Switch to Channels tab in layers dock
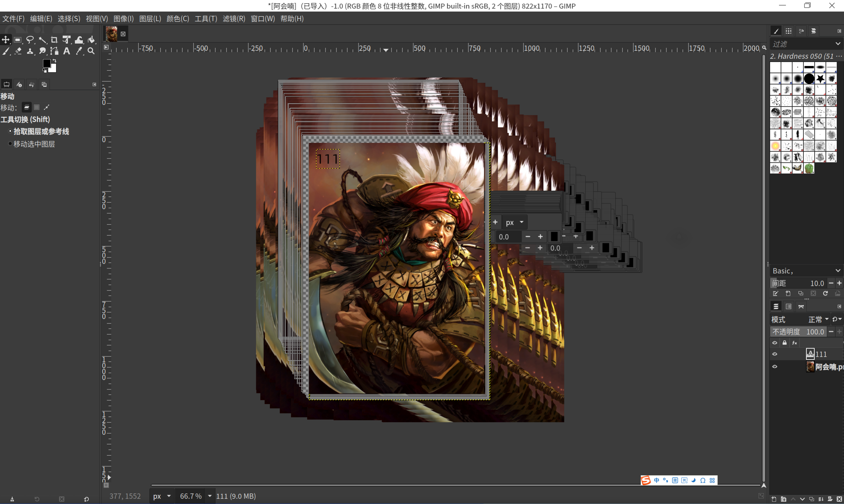This screenshot has width=844, height=504. (x=788, y=306)
